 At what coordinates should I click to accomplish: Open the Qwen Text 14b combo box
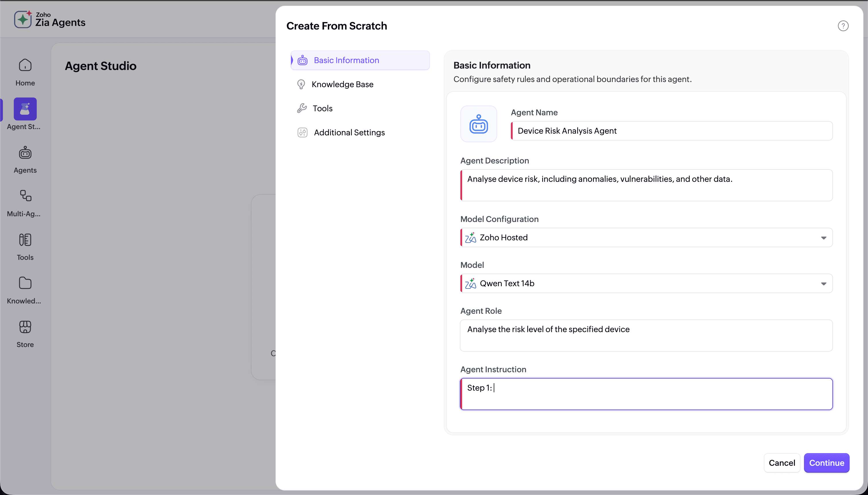[x=646, y=283]
